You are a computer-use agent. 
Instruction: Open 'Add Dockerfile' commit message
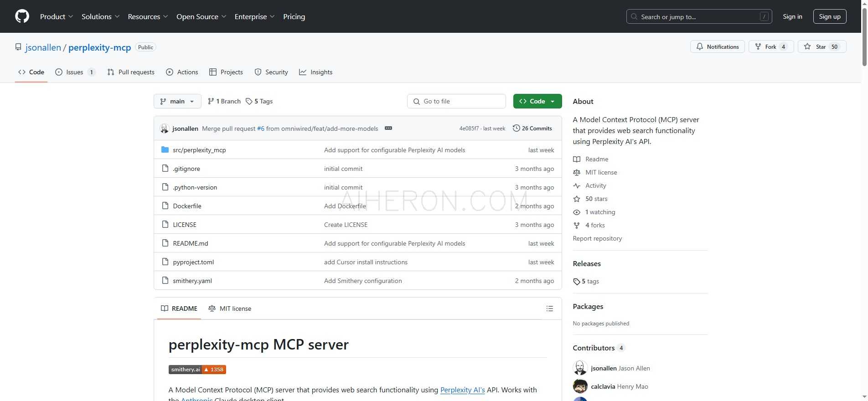click(345, 206)
